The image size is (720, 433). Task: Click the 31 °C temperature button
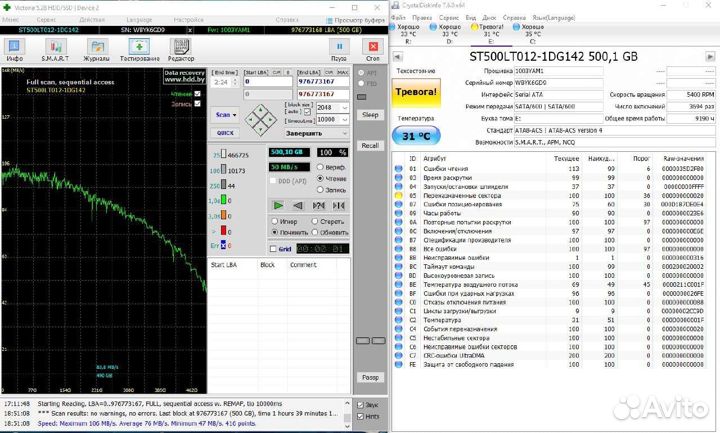[416, 136]
